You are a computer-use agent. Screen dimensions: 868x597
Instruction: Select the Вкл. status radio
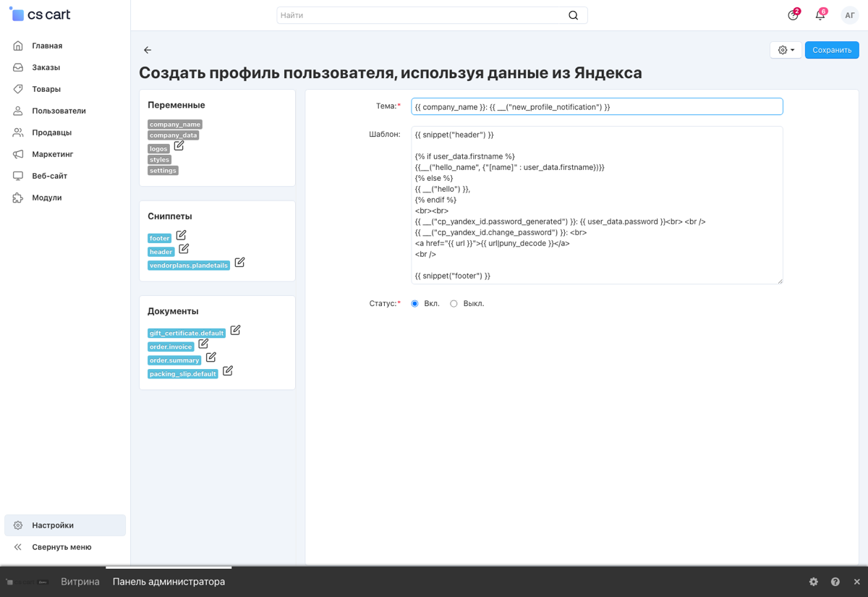[x=414, y=304]
